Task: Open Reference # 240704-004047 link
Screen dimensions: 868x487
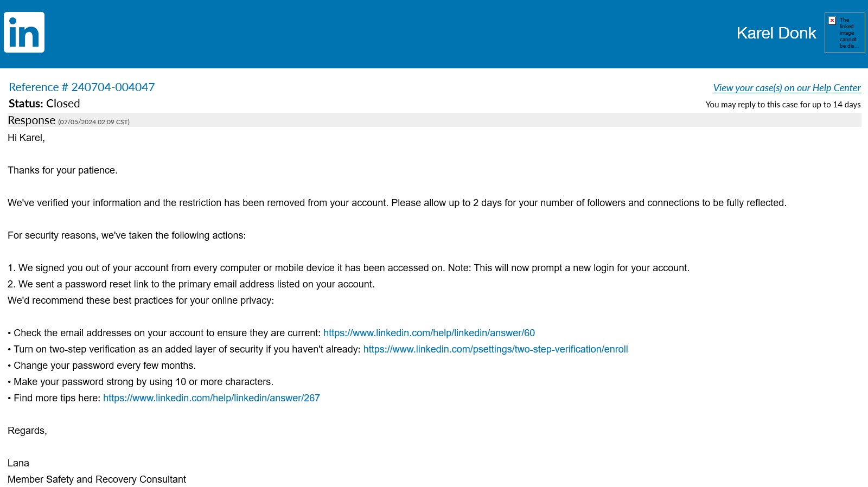Action: click(x=81, y=87)
